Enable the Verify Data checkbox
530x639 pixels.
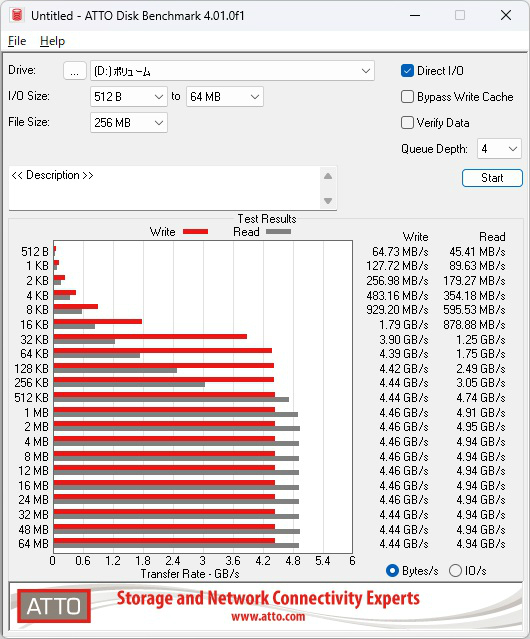coord(407,123)
